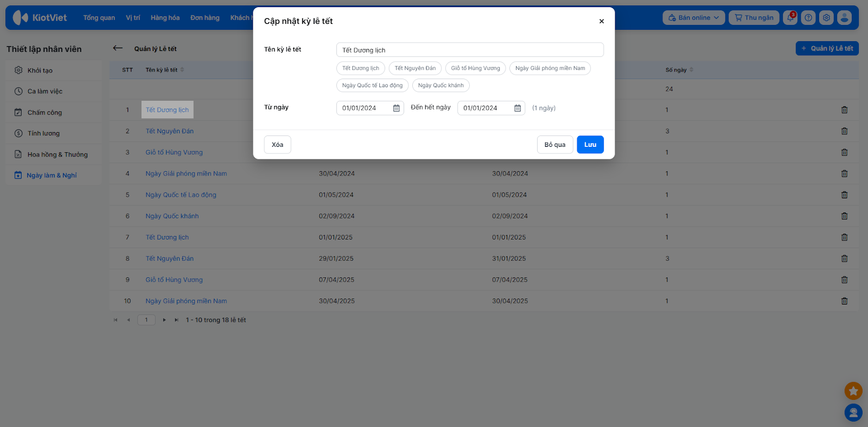Open the Giỗ tổ Hùng Vương link in row 9
868x427 pixels.
[174, 280]
